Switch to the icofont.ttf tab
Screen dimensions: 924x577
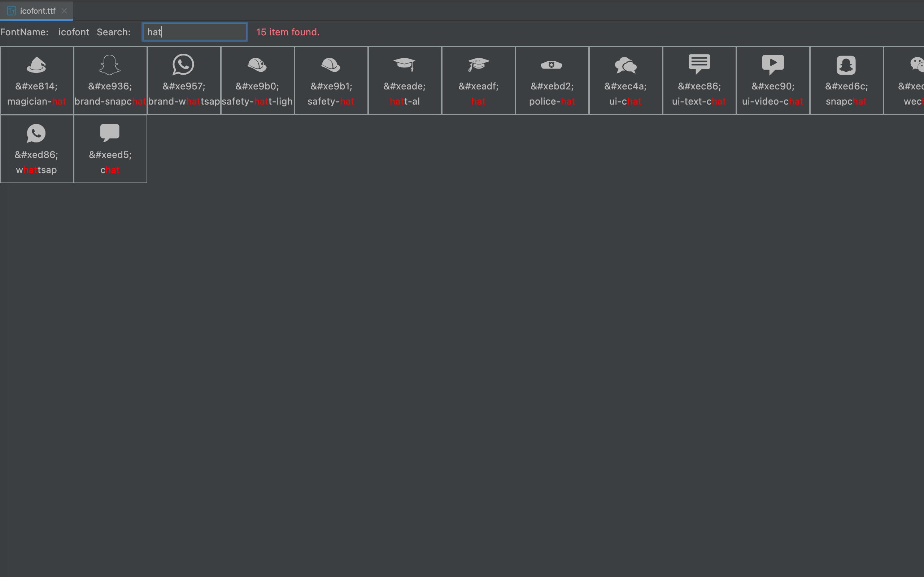pos(38,11)
